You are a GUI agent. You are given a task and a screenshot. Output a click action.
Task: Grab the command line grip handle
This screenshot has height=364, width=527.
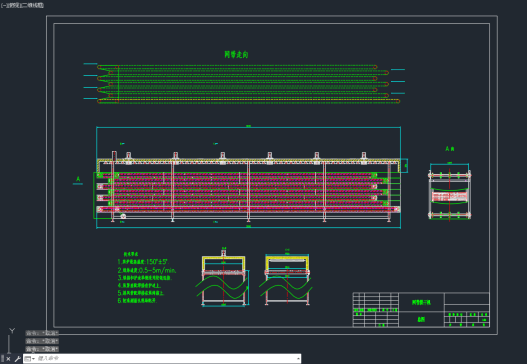click(x=2, y=359)
